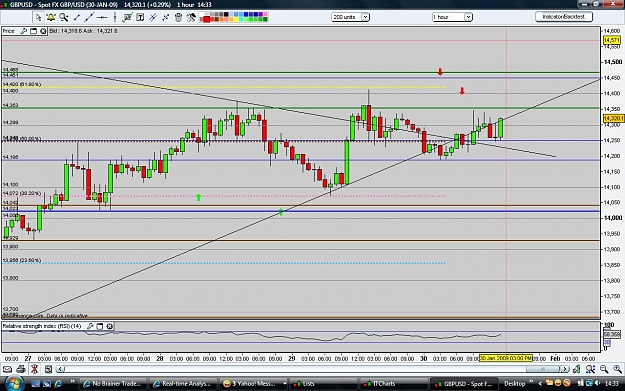Open the 200 units dropdown
Viewport: 625px width, 391px height.
coord(350,17)
